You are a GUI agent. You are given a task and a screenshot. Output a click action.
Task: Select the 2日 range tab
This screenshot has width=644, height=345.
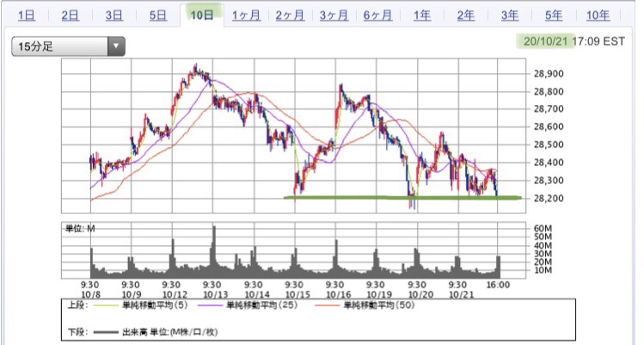[x=71, y=15]
